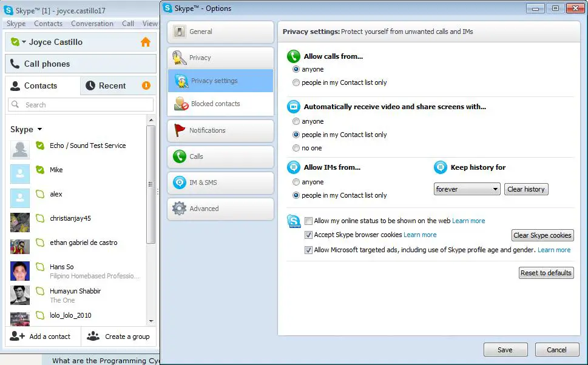Image resolution: width=588 pixels, height=365 pixels.
Task: Click Hans So's status icon
Action: [40, 267]
